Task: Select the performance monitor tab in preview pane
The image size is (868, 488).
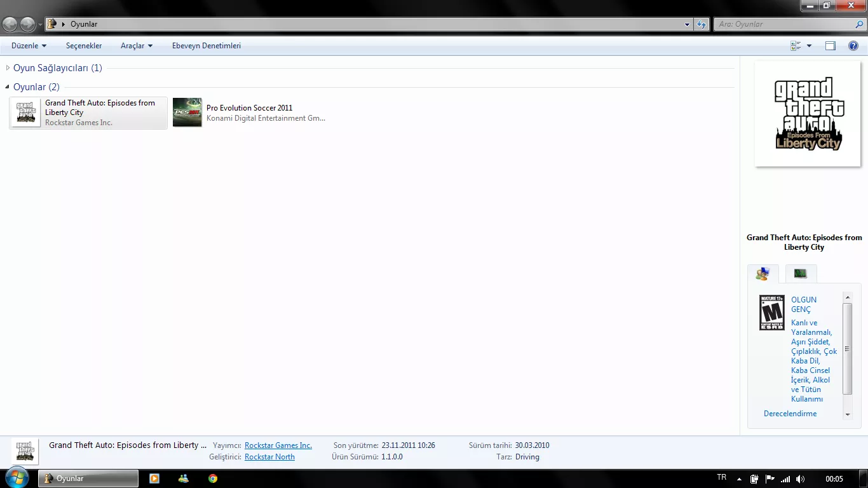Action: click(801, 274)
